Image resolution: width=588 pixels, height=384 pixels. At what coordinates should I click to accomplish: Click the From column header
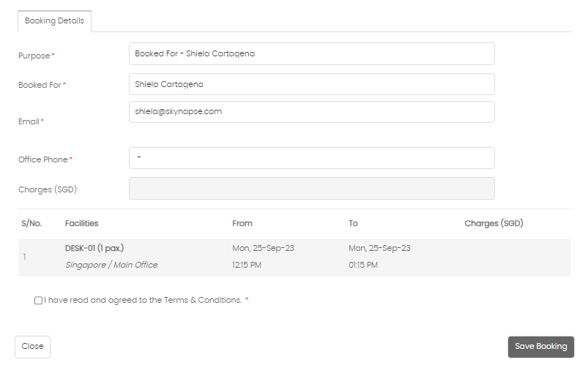pyautogui.click(x=242, y=223)
